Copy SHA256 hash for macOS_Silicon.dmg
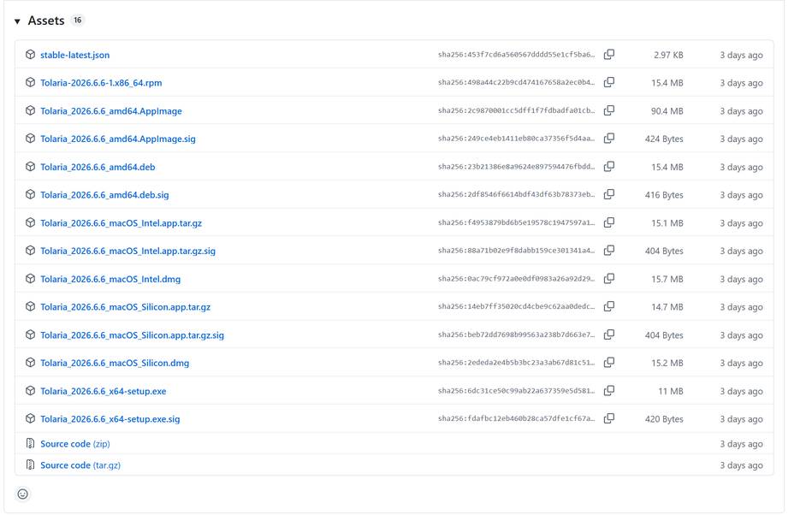 pyautogui.click(x=609, y=363)
